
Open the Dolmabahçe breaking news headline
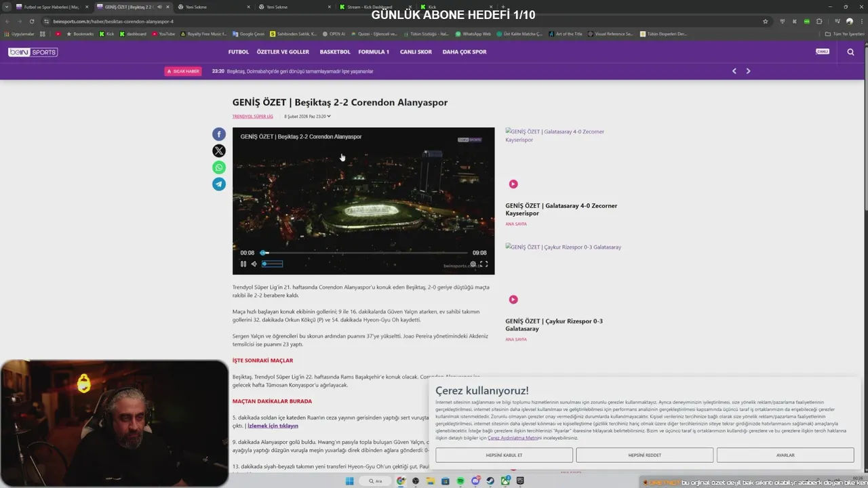pyautogui.click(x=300, y=71)
